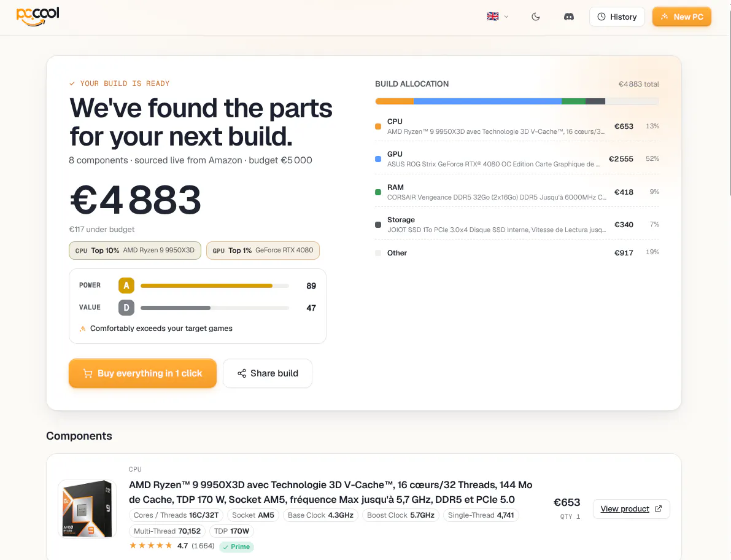Select the CPU allocation row €653

tap(517, 126)
